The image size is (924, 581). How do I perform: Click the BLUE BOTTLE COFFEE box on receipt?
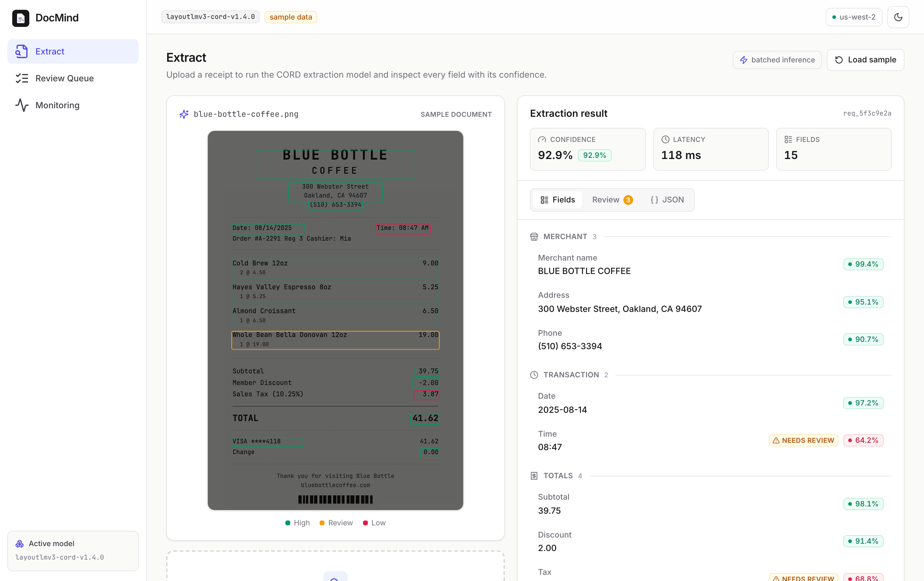[x=335, y=163]
